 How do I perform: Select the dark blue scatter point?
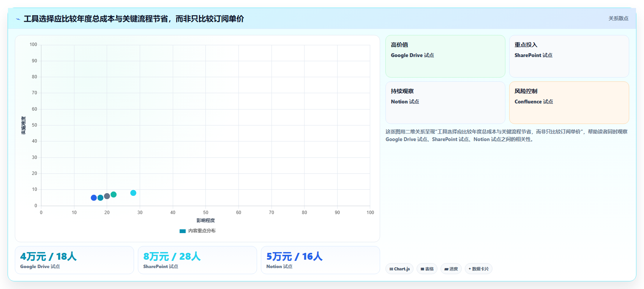94,198
